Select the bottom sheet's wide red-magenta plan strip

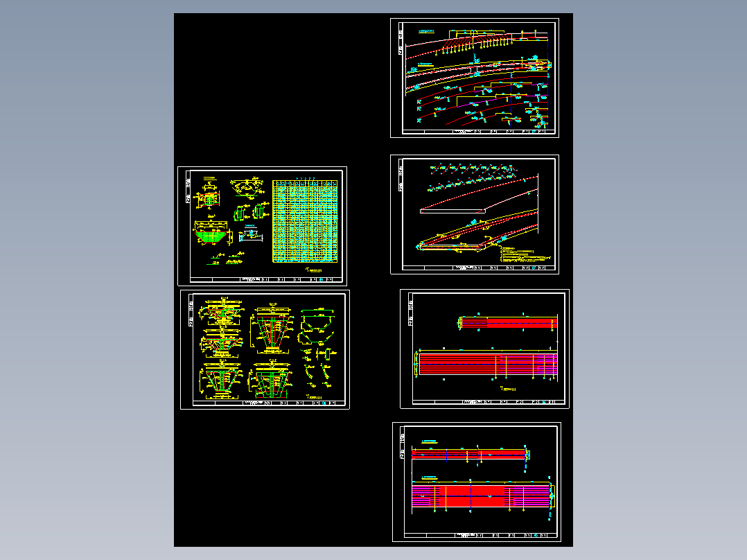481,496
